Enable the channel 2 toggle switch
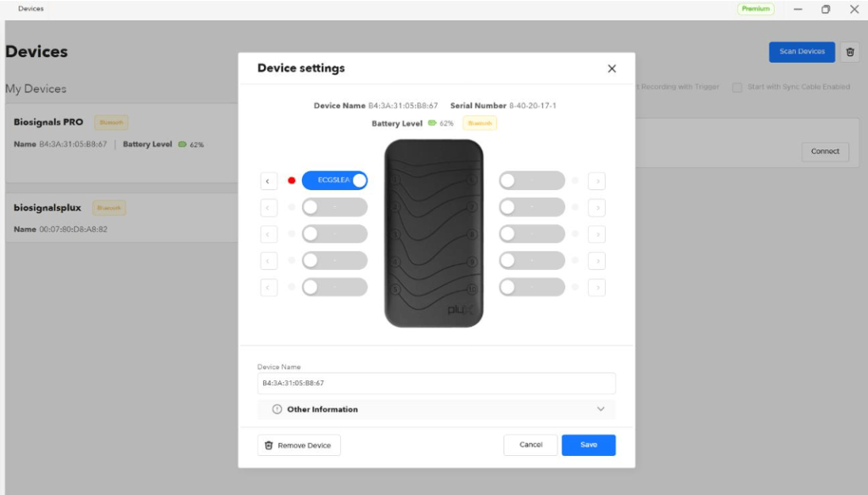This screenshot has width=868, height=495. 334,207
